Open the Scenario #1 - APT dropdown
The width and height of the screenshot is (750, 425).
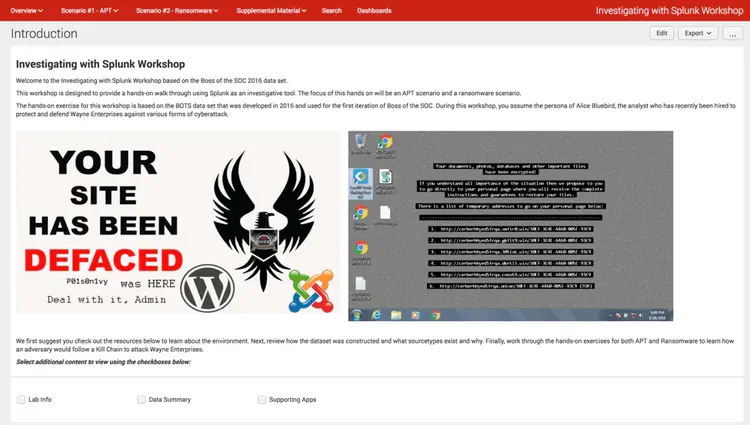88,10
